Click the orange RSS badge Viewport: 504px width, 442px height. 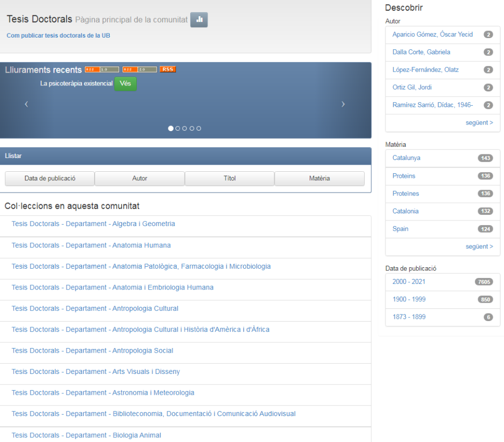coord(168,69)
